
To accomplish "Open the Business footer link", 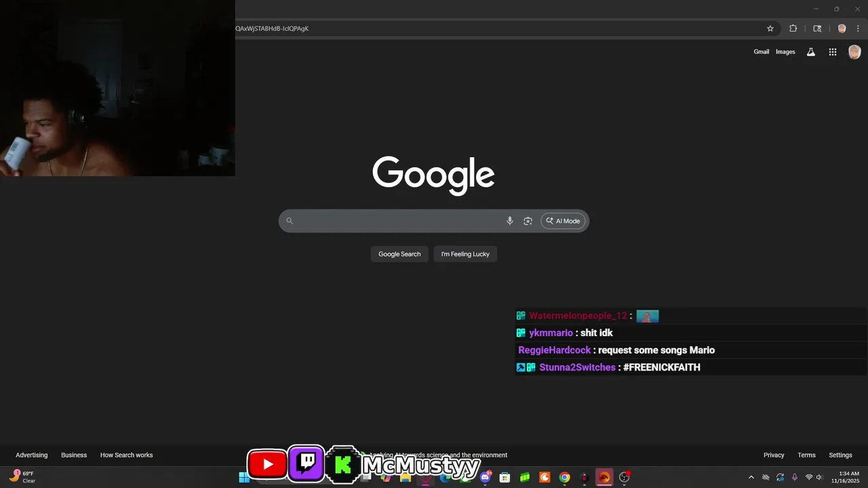I will coord(74,455).
